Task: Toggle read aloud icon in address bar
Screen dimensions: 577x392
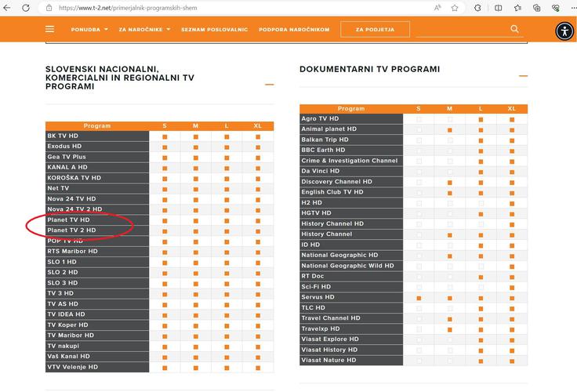Action: coord(437,8)
